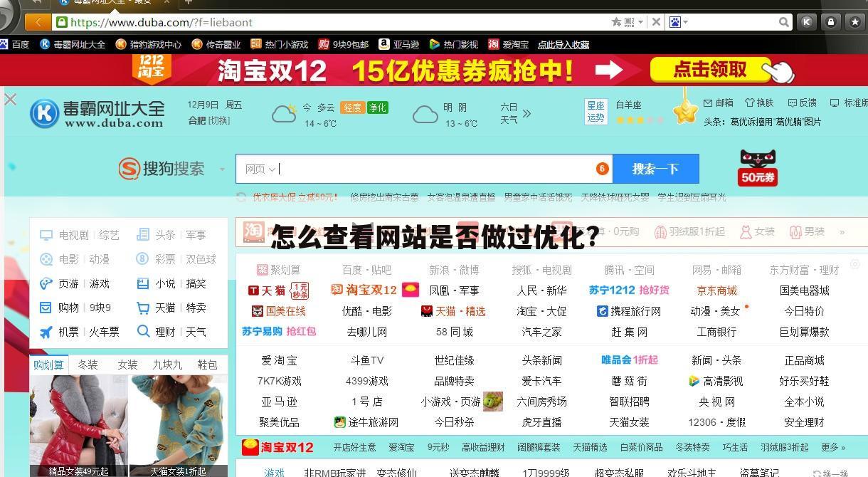Close the page overlay with the X
Viewport: 868px width, 477px height.
tap(10, 99)
